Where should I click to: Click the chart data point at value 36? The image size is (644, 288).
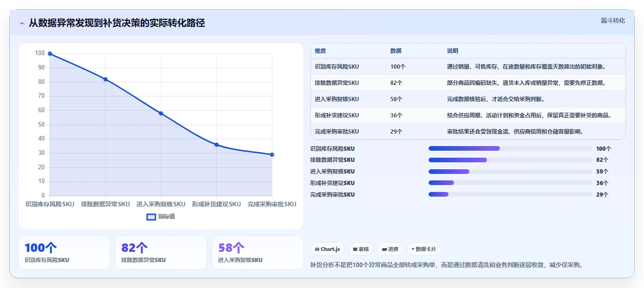click(216, 145)
